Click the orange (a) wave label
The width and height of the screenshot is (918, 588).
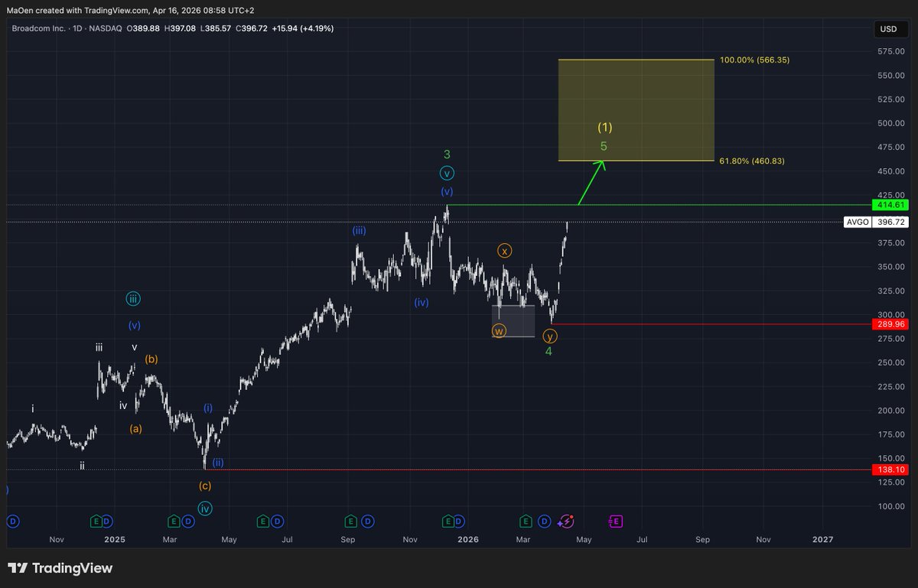(135, 429)
